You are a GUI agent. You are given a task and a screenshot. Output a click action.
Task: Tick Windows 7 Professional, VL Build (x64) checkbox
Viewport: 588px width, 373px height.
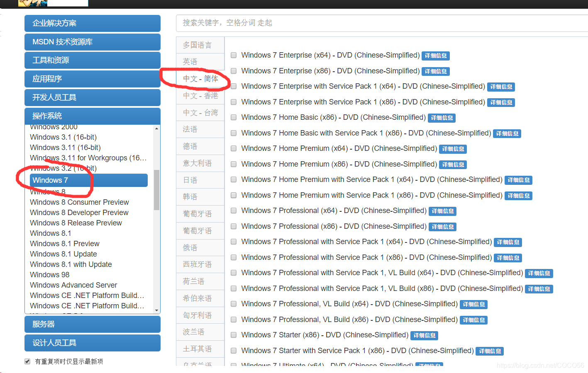click(234, 304)
